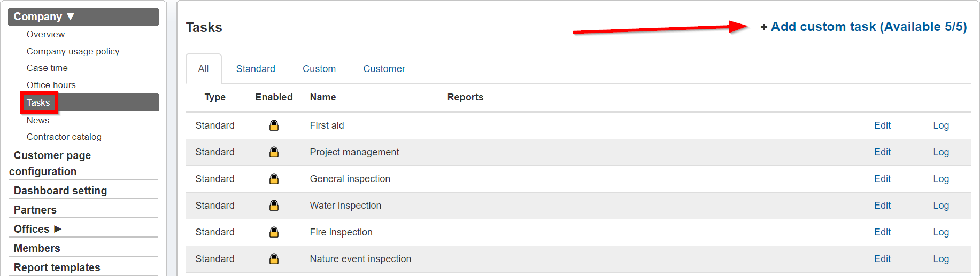Click the lock icon for General inspection
Viewport: 980px width, 276px height.
(x=274, y=179)
